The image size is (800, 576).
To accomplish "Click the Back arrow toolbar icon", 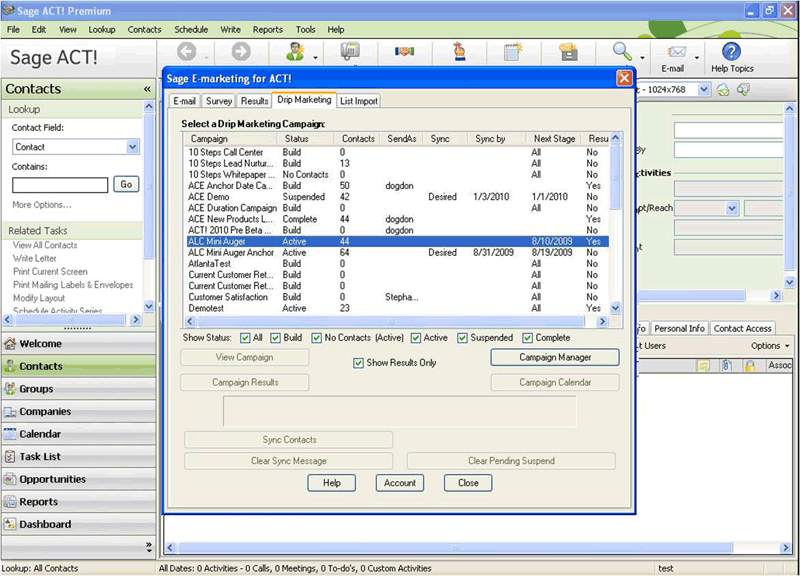I will click(x=187, y=52).
